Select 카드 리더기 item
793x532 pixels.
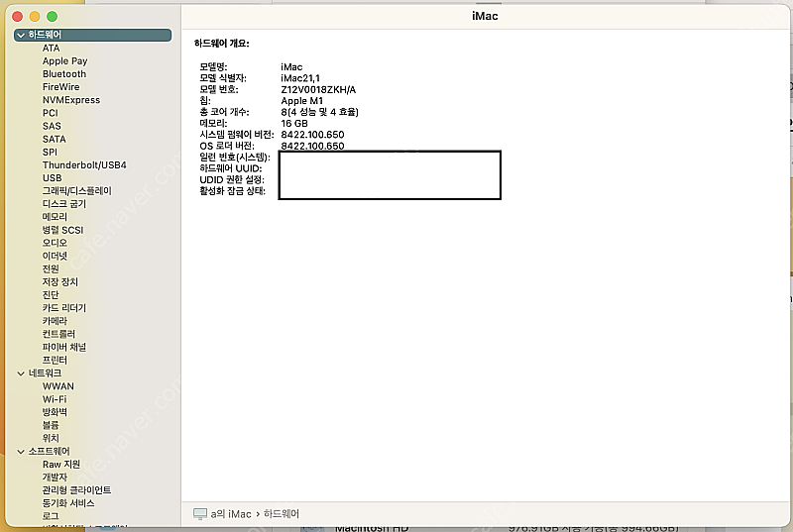coord(64,308)
